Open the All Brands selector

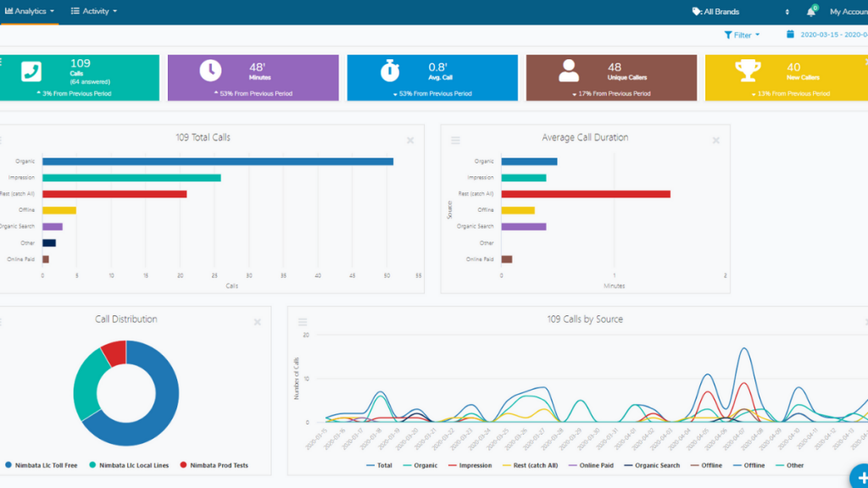click(741, 12)
